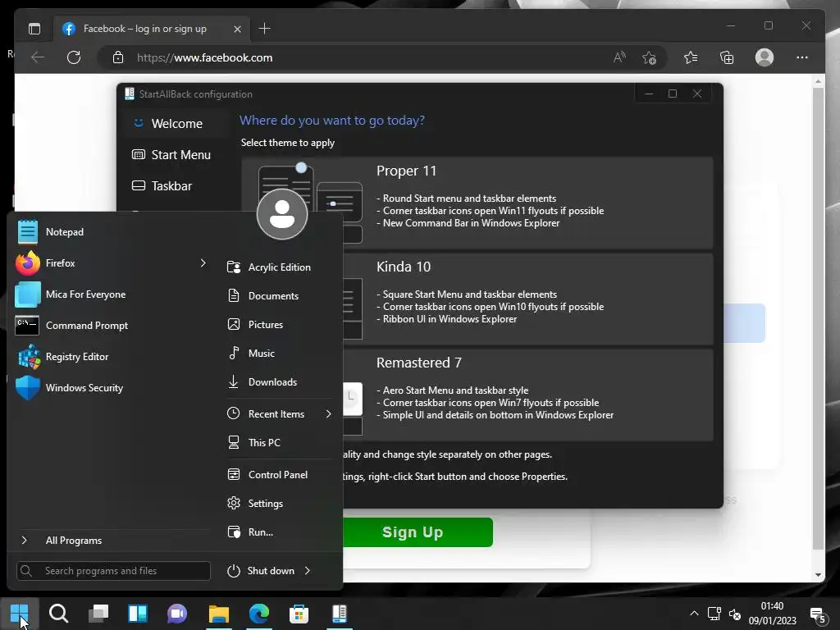
Task: Click the user account avatar picture
Action: 282,214
